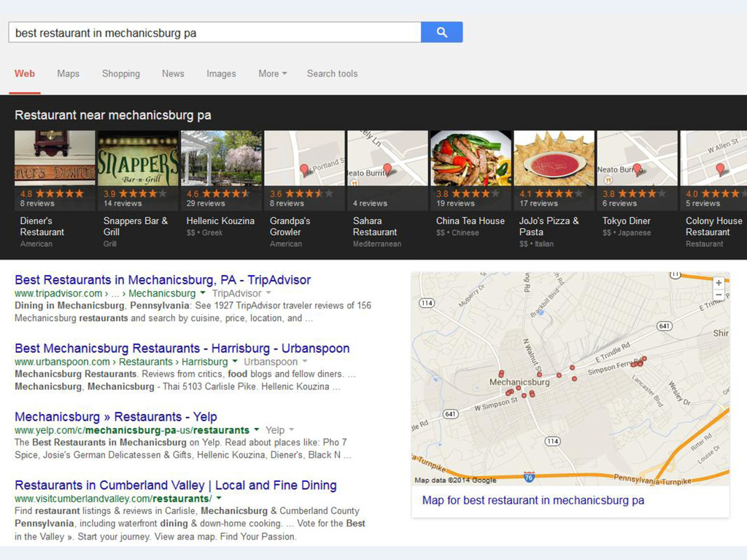The image size is (747, 560).
Task: Expand visitcumberlandvalley.com URL dropdown arrow
Action: tap(219, 497)
